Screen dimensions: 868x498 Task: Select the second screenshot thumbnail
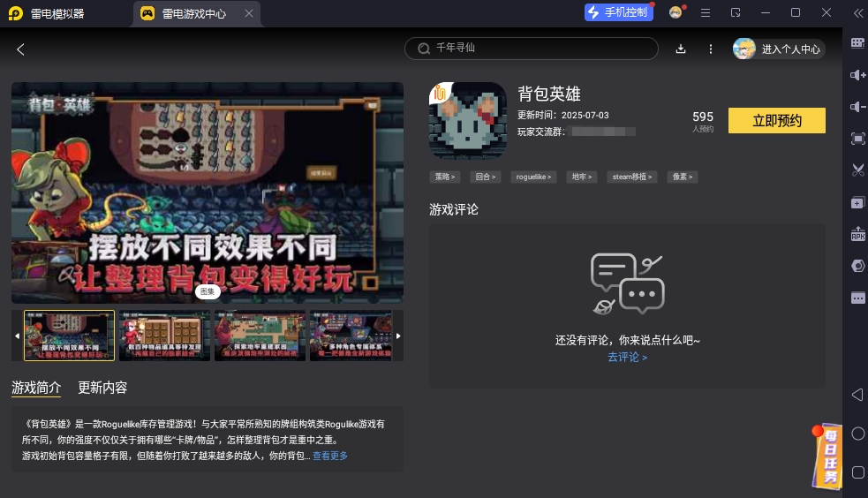click(x=164, y=336)
